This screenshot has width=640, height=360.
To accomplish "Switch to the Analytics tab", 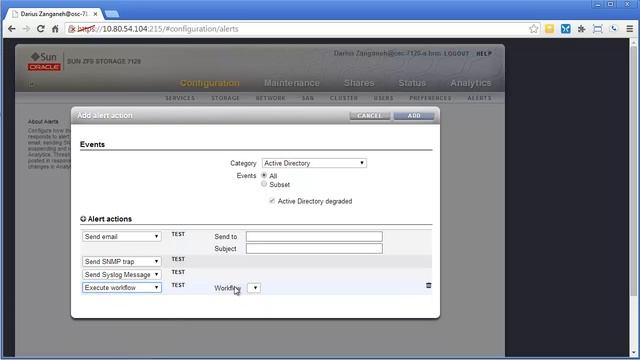I will click(x=471, y=83).
